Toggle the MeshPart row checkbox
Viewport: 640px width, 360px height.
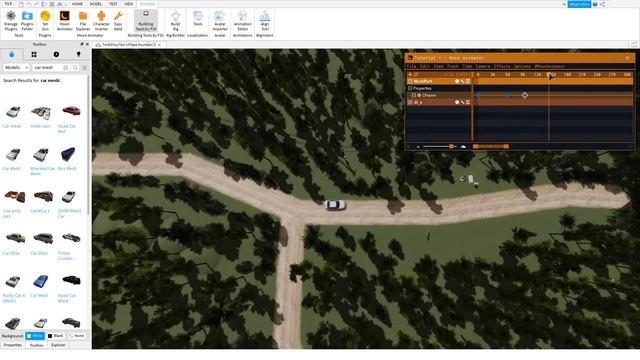(410, 81)
